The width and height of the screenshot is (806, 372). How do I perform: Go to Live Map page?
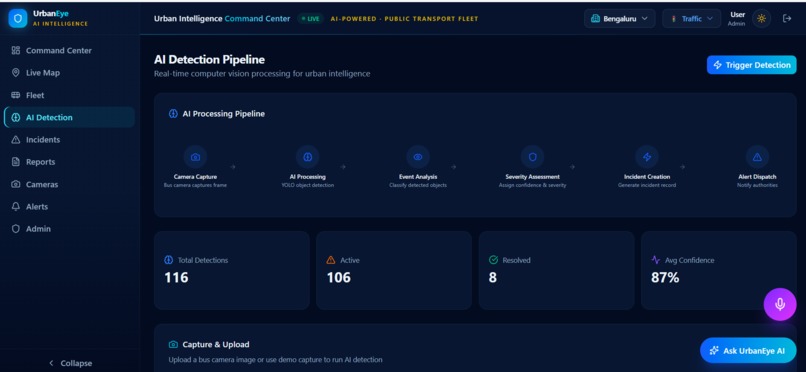pos(69,72)
